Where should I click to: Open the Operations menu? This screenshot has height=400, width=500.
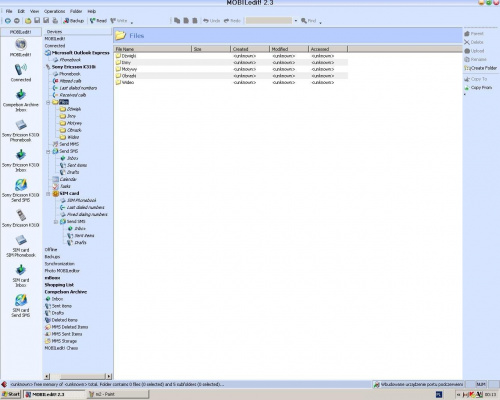55,11
